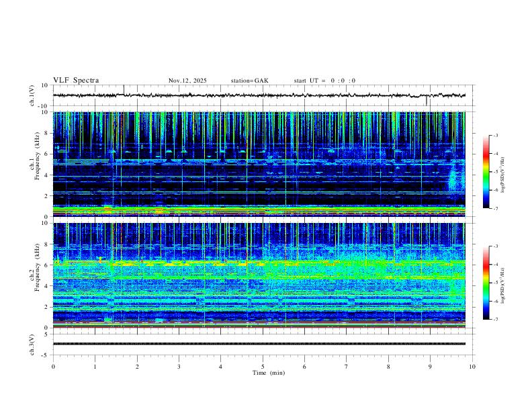The height and width of the screenshot is (411, 532).
Task: Click time-axis tick label '3'
Action: click(x=179, y=367)
